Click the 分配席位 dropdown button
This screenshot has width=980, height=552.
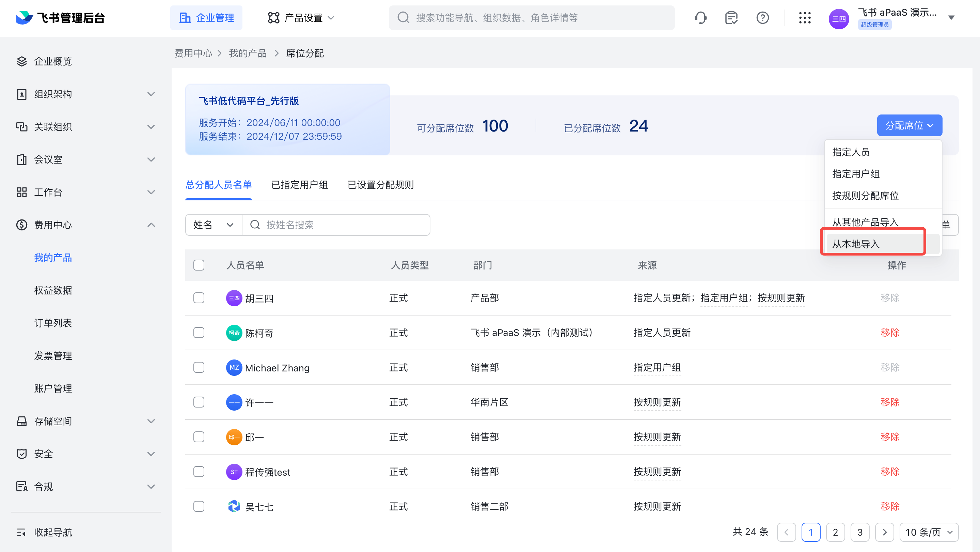910,125
